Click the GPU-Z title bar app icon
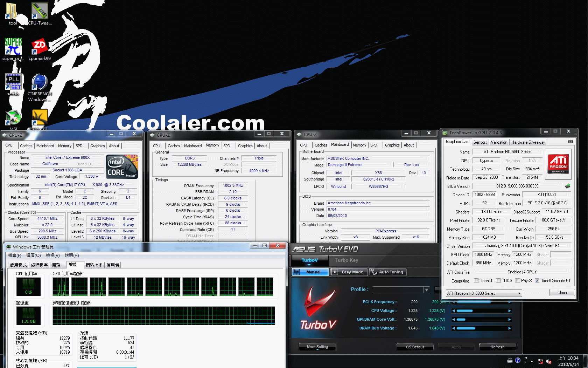 445,133
